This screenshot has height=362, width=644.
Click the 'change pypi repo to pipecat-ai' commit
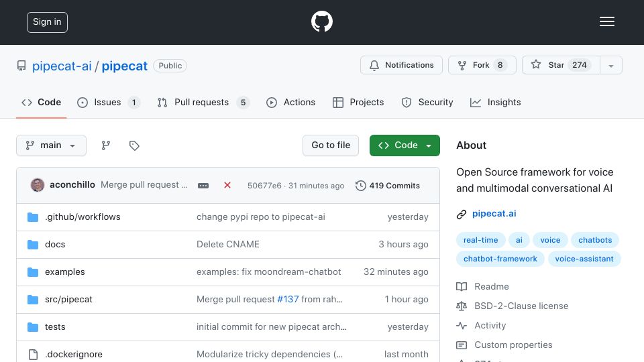pos(261,217)
